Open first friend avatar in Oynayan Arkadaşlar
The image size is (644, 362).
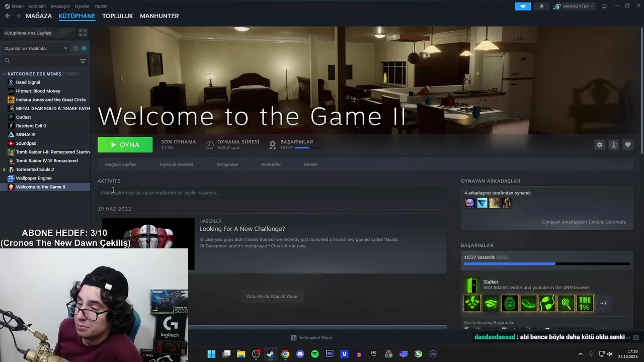(469, 203)
